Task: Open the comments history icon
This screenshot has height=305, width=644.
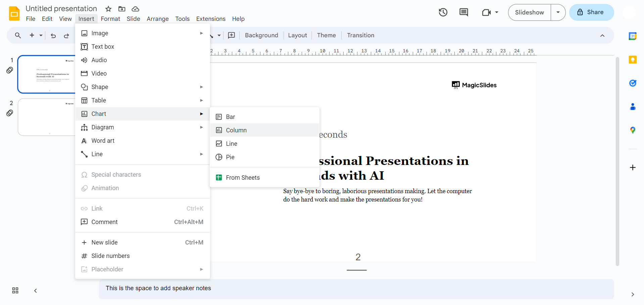Action: coord(464,12)
